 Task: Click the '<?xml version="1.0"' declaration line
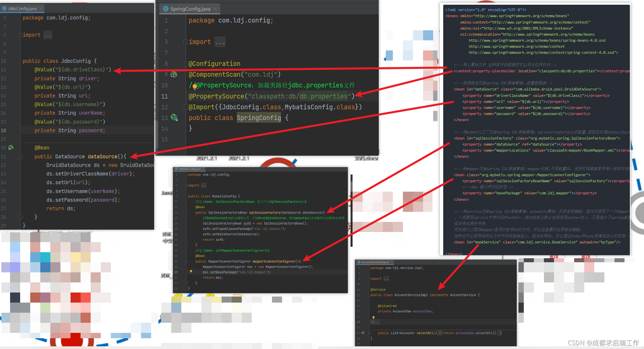[x=486, y=10]
